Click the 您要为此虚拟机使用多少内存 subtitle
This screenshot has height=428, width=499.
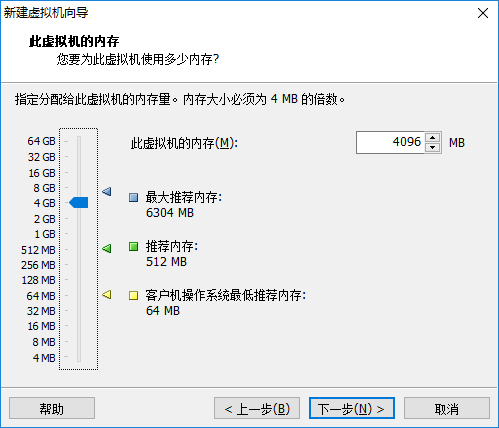[138, 59]
